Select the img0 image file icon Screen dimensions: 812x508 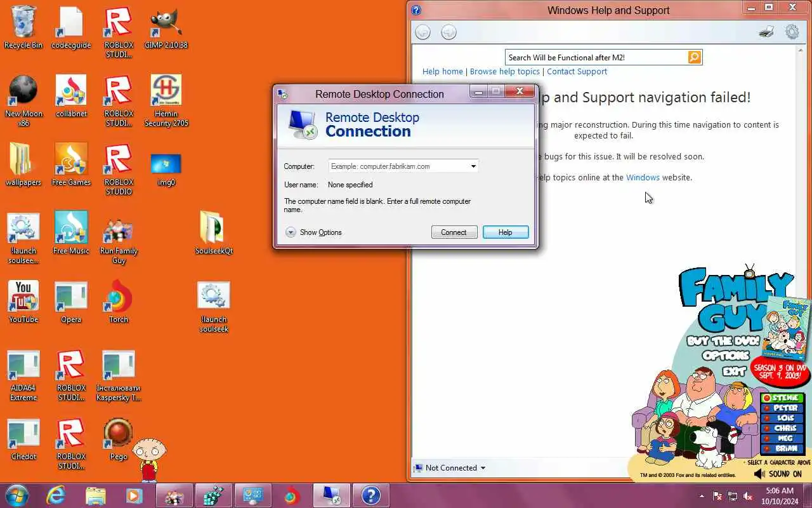pos(166,170)
